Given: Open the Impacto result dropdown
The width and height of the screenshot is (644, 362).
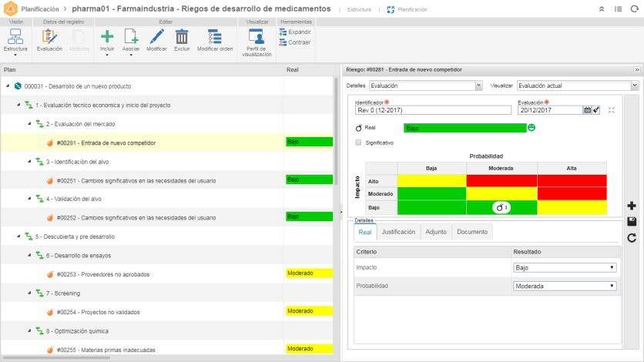Looking at the screenshot, I should click(x=565, y=267).
